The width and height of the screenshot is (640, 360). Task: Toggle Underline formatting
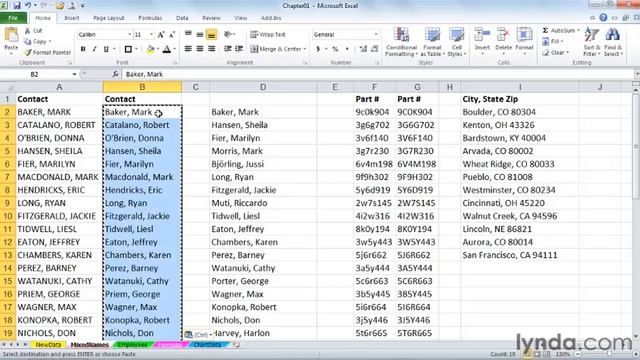tap(106, 49)
